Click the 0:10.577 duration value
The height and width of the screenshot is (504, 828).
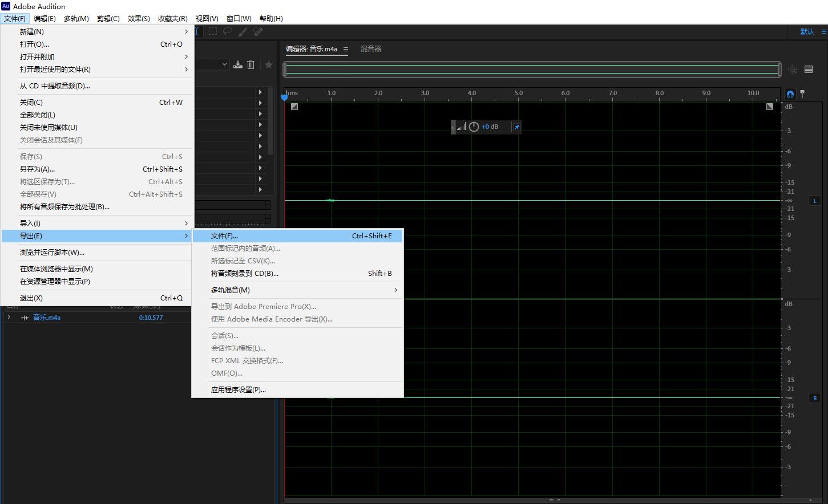(x=151, y=318)
